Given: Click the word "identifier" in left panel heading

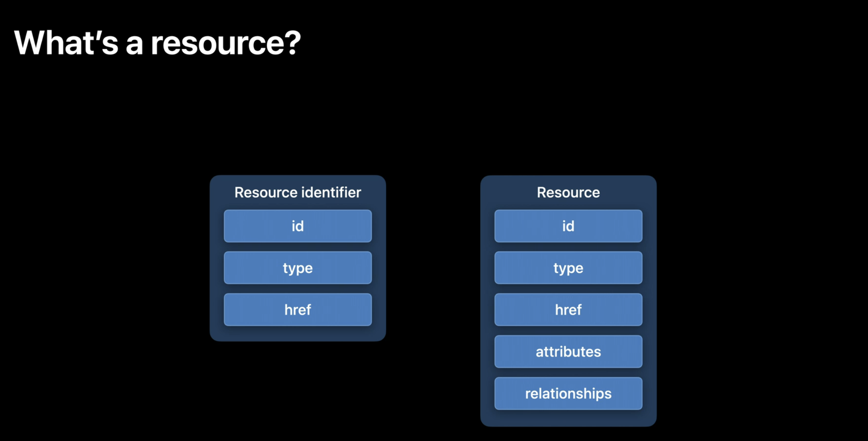Looking at the screenshot, I should tap(331, 193).
